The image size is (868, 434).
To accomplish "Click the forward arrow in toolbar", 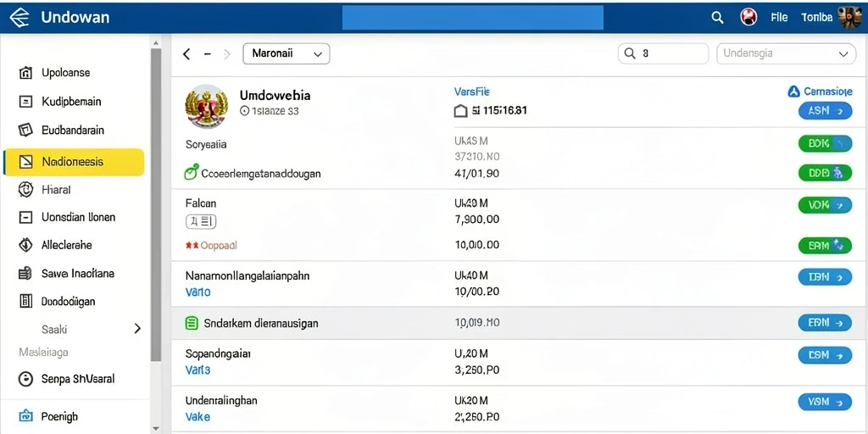I will click(226, 53).
